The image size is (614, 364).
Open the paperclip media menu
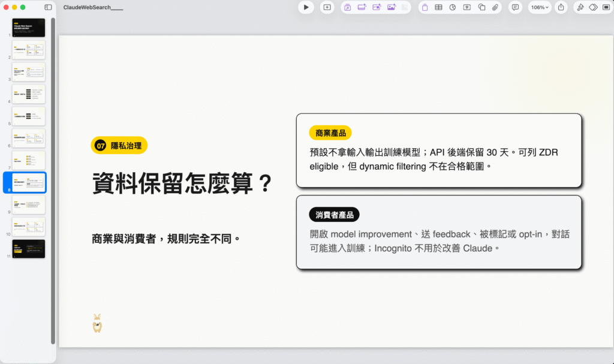495,7
